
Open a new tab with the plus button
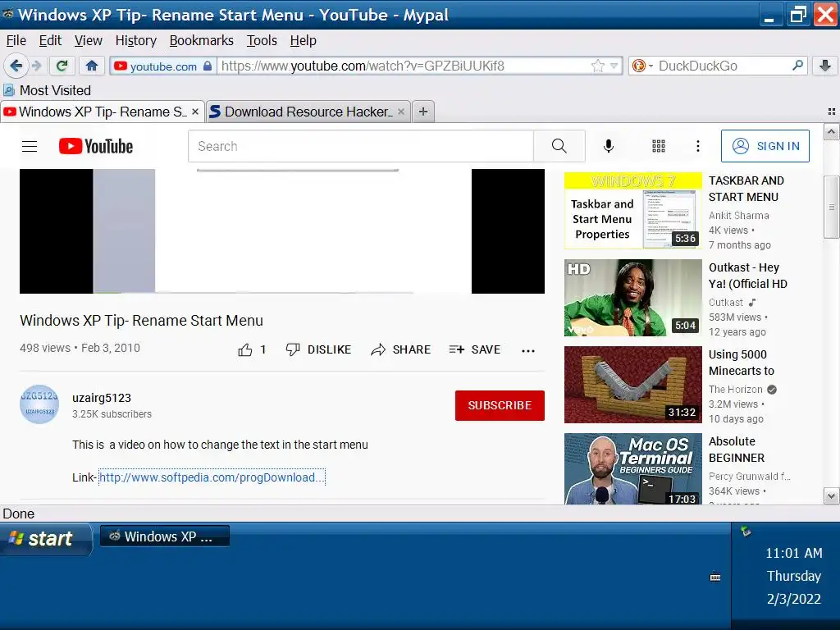click(x=423, y=112)
